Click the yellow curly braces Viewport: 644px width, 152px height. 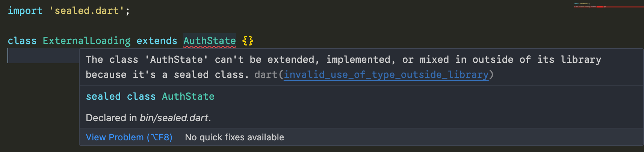(248, 41)
